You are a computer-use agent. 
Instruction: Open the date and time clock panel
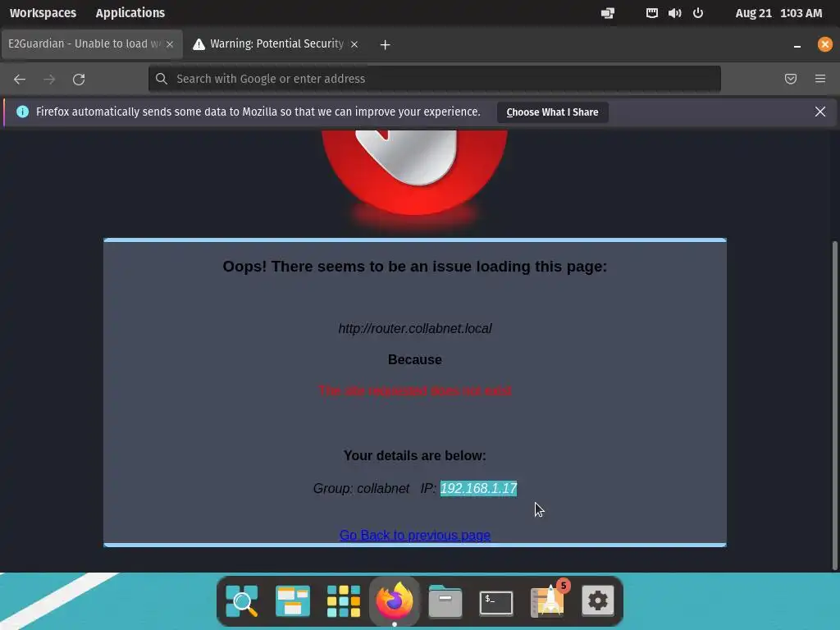(778, 13)
